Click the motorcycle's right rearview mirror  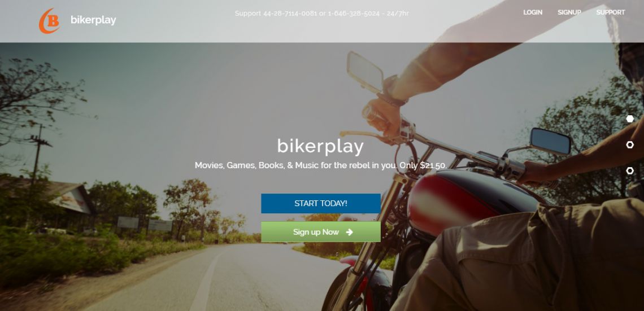550,141
